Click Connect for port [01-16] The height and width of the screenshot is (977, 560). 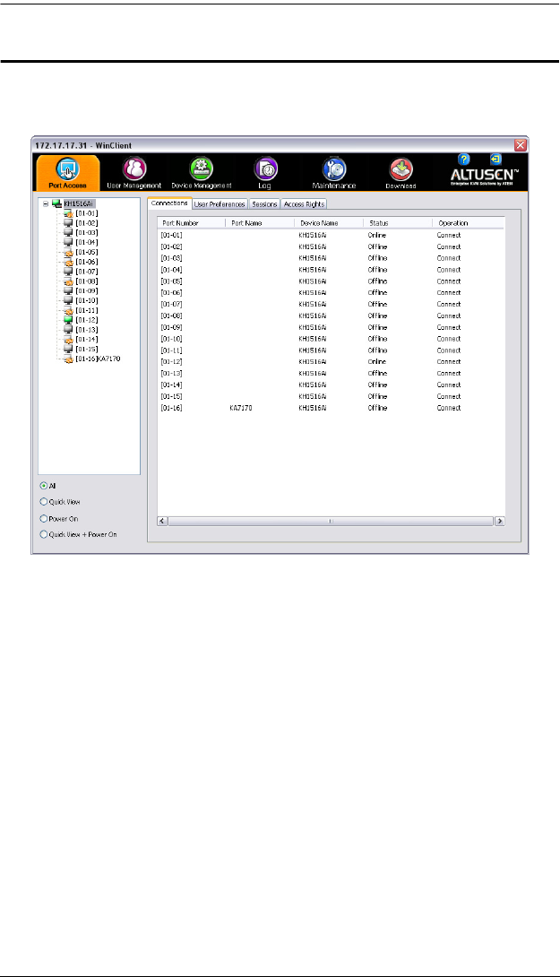(449, 408)
